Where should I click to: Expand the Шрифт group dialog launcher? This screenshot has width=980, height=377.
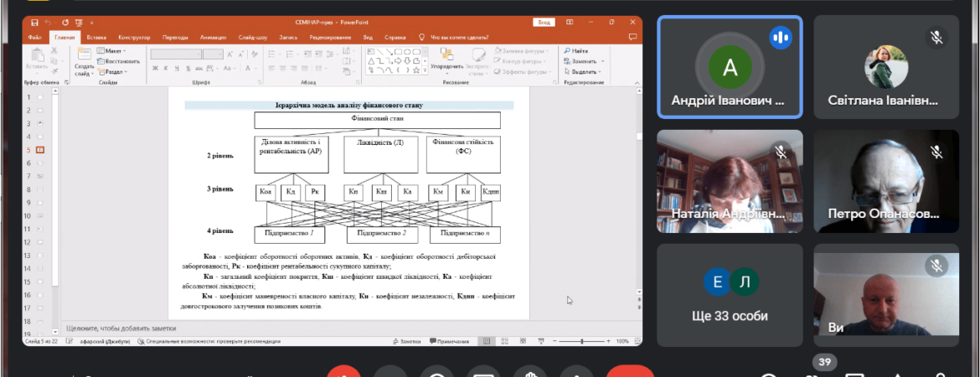258,83
